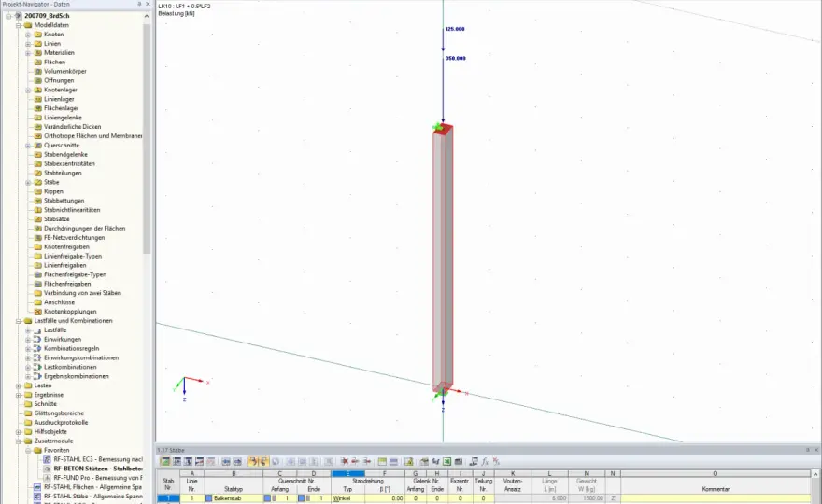The image size is (822, 504).
Task: Click the Materialien folder icon
Action: pyautogui.click(x=37, y=53)
